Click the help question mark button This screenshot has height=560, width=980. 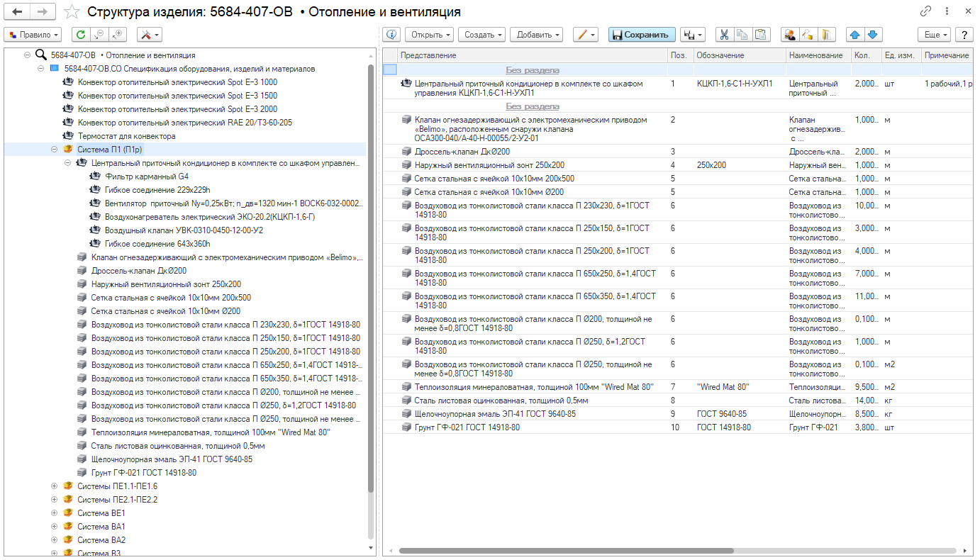tap(964, 35)
